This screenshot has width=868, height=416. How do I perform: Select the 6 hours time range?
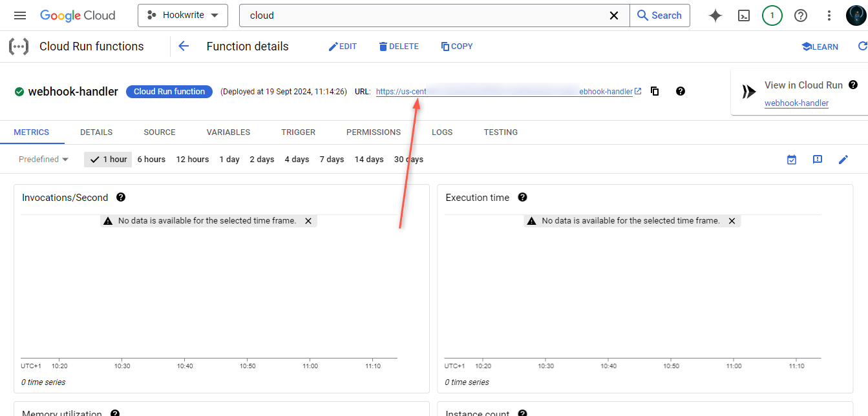(x=151, y=159)
